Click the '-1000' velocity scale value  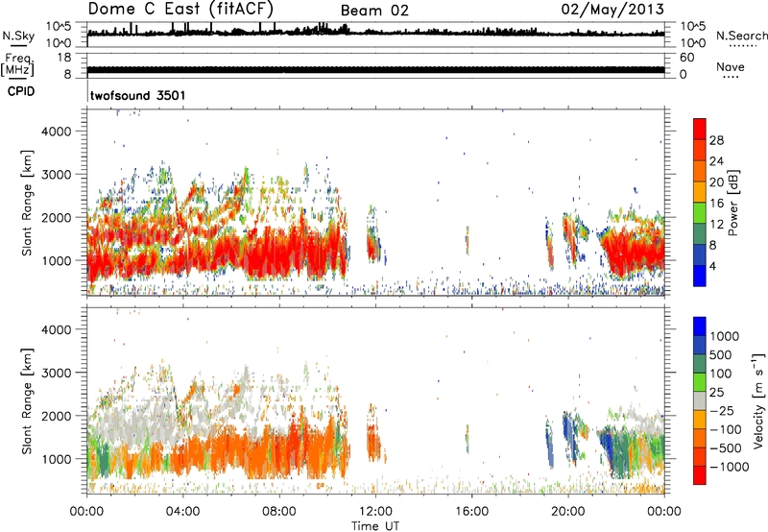729,467
